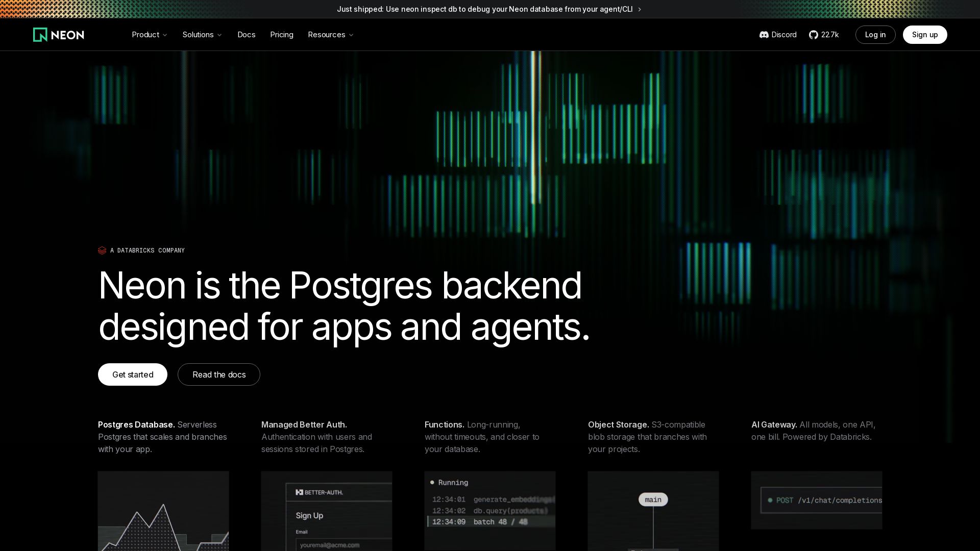Open the Just shipped announcement link
This screenshot has height=551, width=980.
click(x=489, y=9)
